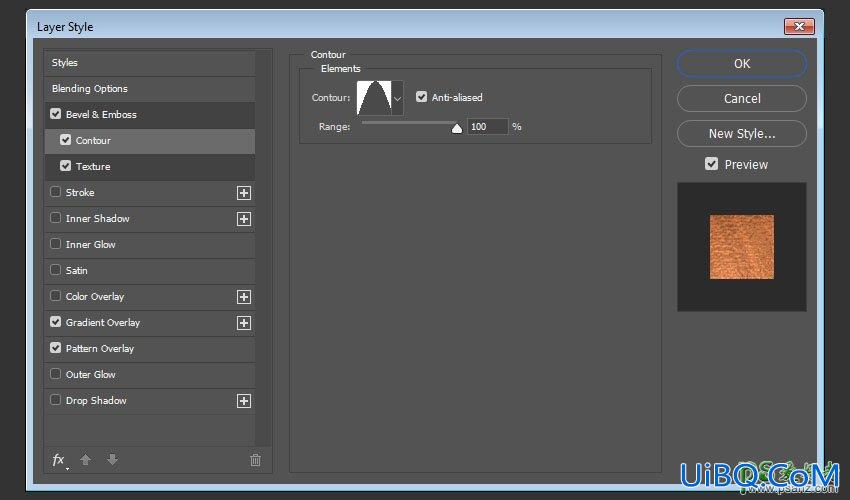This screenshot has height=500, width=850.
Task: Enable the Inner Shadow checkbox
Action: tap(55, 218)
